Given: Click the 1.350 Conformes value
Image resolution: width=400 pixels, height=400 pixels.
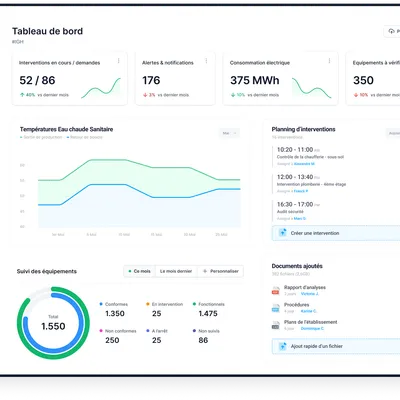Looking at the screenshot, I should (115, 314).
